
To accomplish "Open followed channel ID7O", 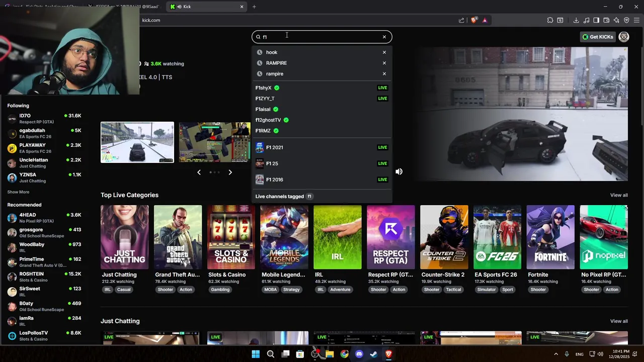I will [x=44, y=119].
